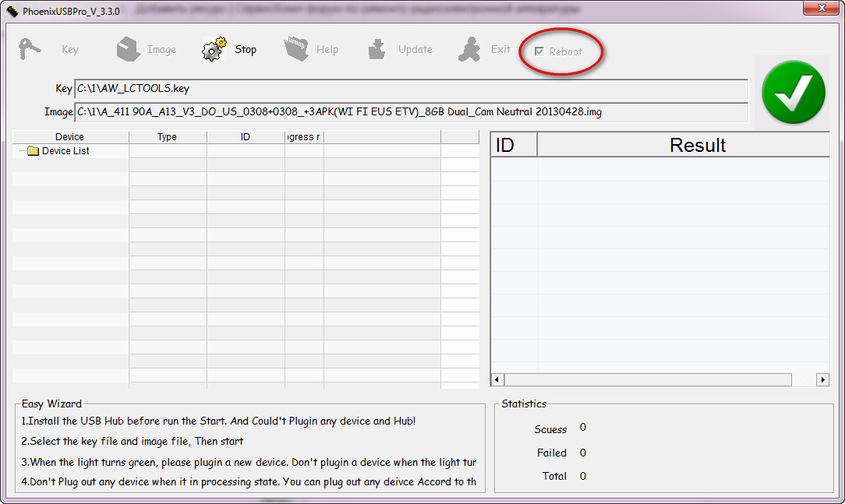845x504 pixels.
Task: Click the Progress column header
Action: click(305, 137)
